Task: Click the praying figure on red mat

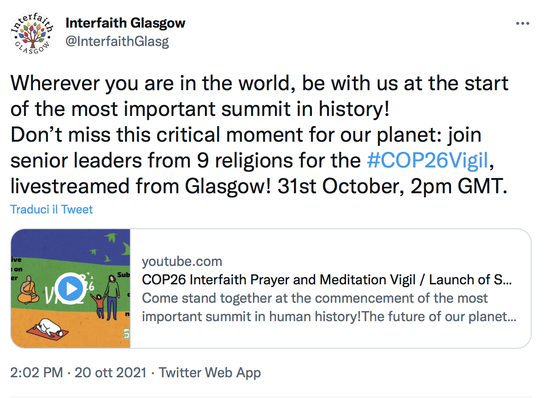Action: [x=48, y=330]
